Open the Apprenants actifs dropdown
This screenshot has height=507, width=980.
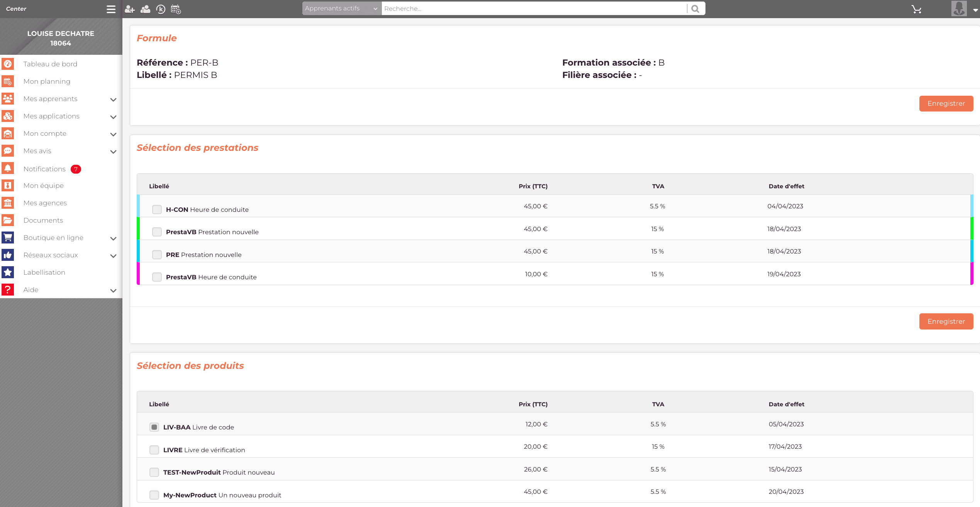click(x=341, y=8)
